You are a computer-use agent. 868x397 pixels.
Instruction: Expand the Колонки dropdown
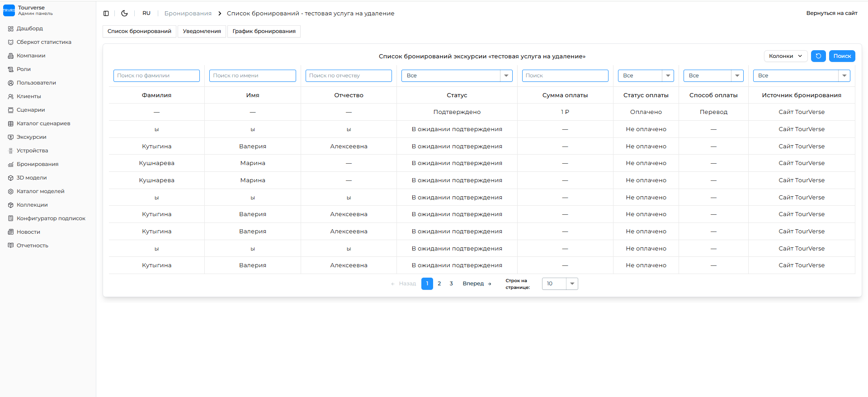point(785,56)
